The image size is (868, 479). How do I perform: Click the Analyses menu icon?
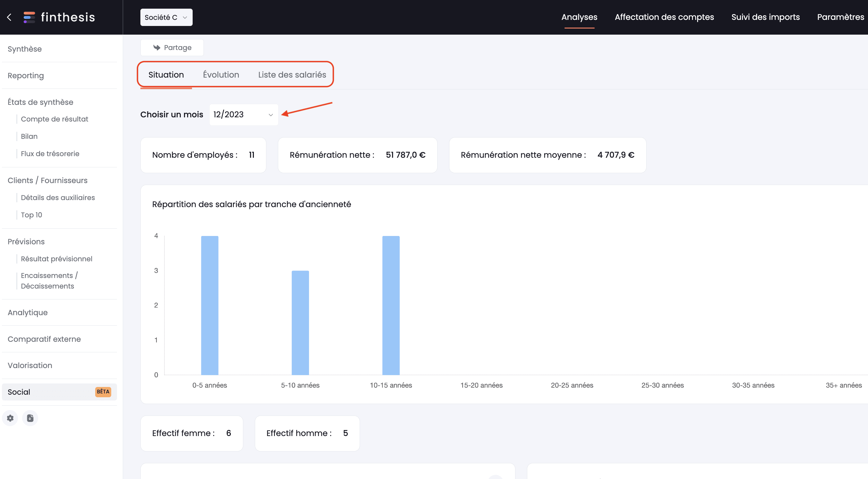click(x=579, y=17)
